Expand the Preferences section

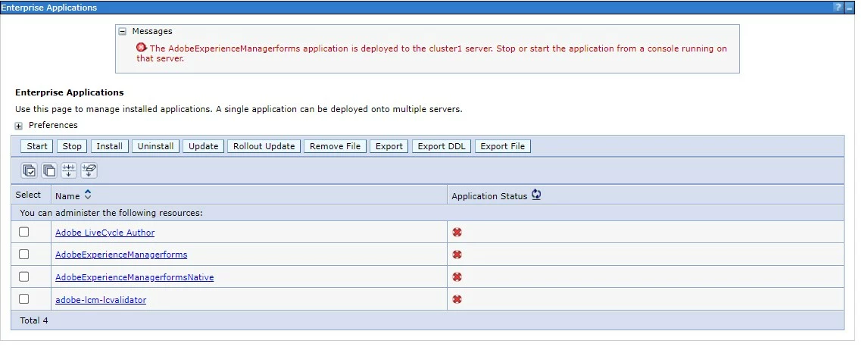19,126
